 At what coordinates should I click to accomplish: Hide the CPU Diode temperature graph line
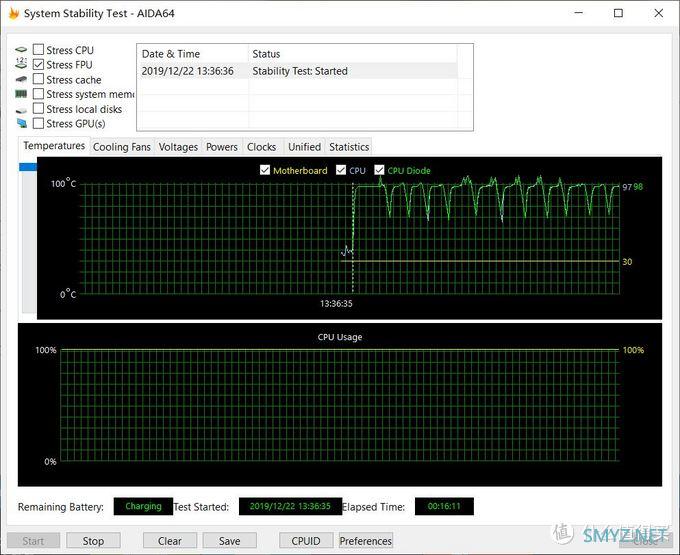point(379,170)
